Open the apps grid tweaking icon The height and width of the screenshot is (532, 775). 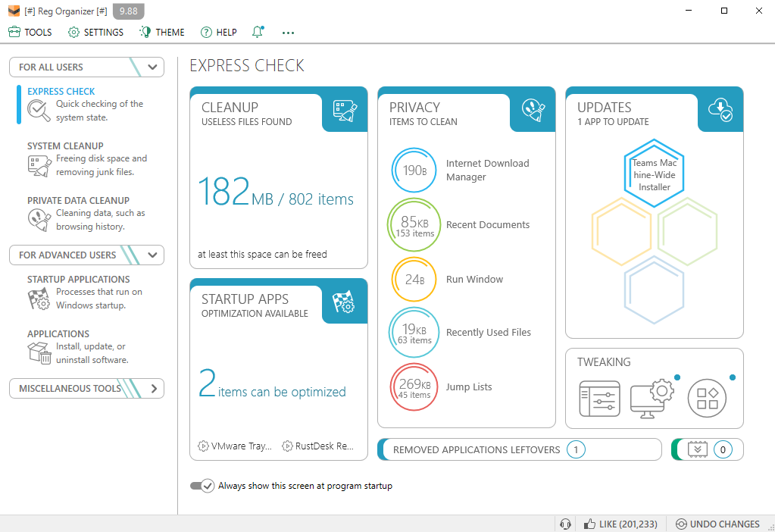point(708,399)
